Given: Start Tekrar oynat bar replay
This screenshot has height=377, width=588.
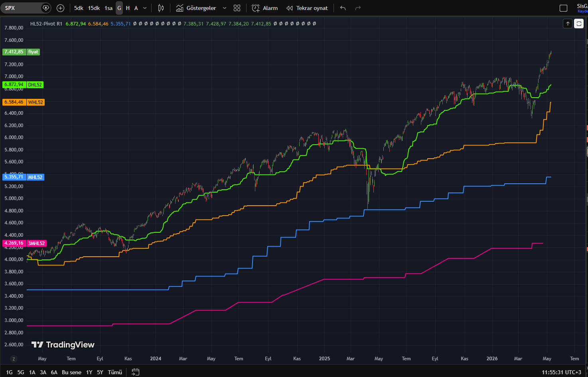Looking at the screenshot, I should (307, 8).
